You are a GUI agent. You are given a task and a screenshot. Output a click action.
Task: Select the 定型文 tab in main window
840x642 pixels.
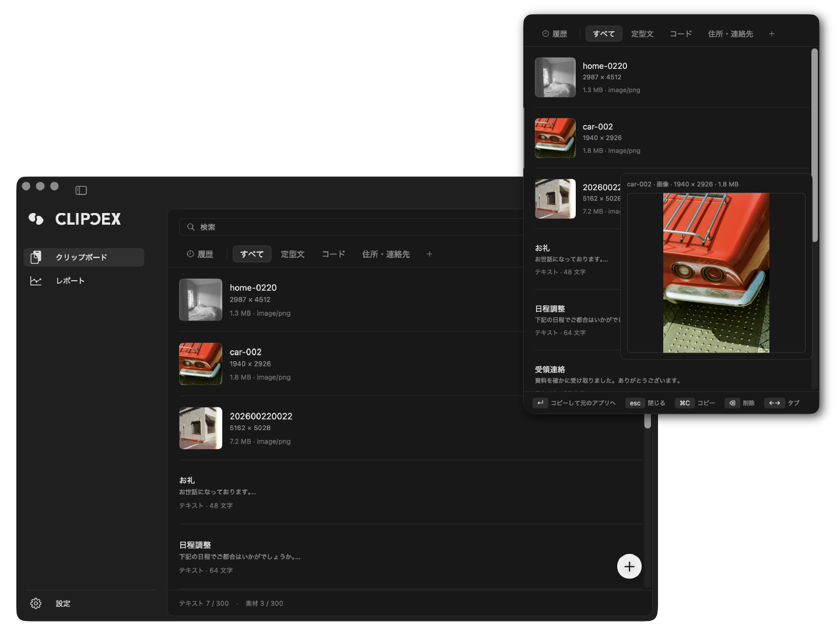(x=293, y=254)
